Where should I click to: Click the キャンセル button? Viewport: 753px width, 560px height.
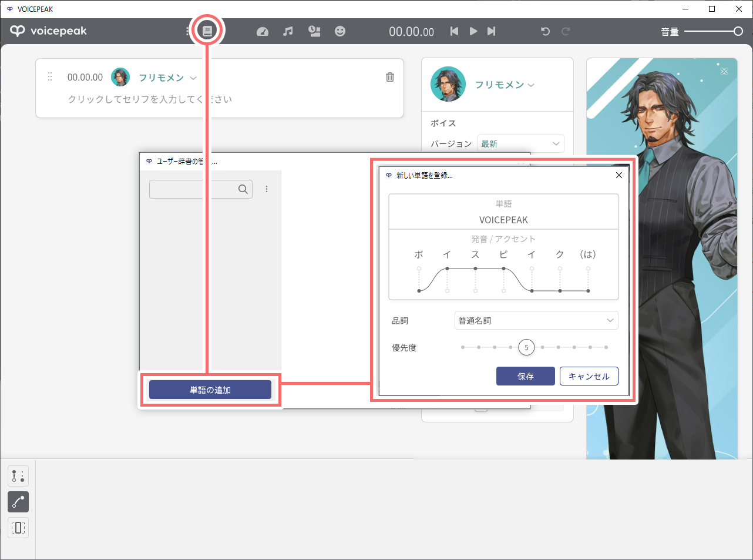(x=589, y=376)
